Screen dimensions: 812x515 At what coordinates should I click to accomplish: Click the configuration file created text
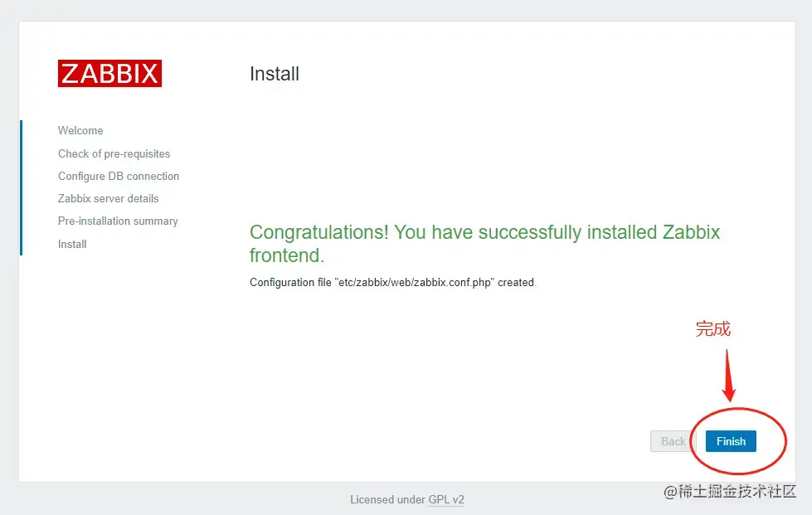(x=393, y=282)
